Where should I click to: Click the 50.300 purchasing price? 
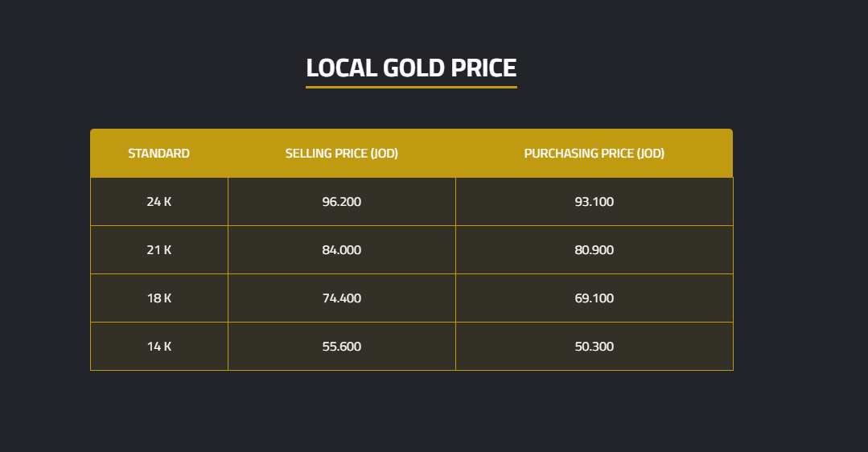(594, 347)
